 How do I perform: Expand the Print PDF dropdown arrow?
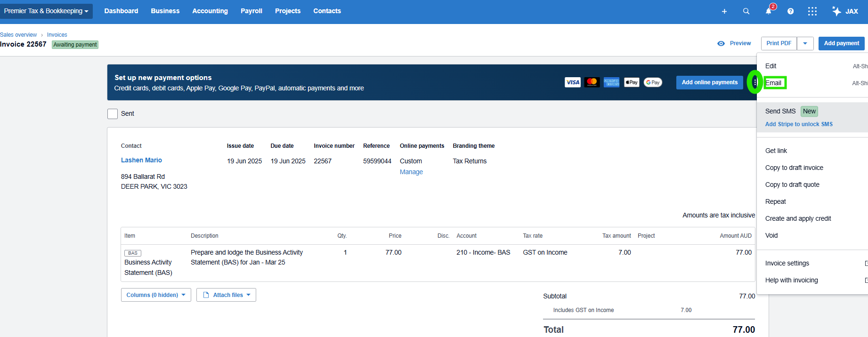click(x=805, y=43)
